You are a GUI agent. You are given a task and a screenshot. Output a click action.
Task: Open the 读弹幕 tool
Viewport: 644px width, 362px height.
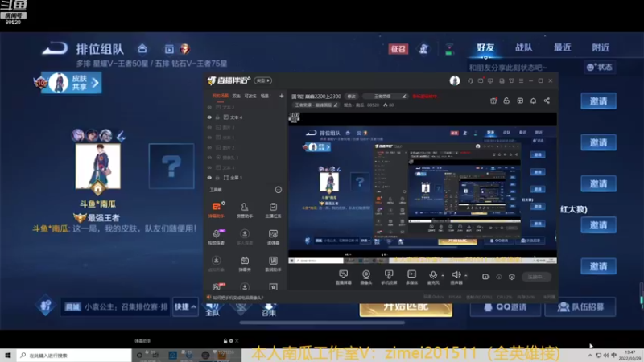[x=273, y=237]
